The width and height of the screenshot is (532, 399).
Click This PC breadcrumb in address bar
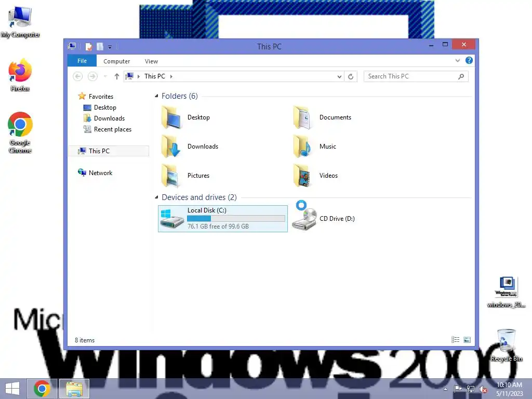[155, 76]
